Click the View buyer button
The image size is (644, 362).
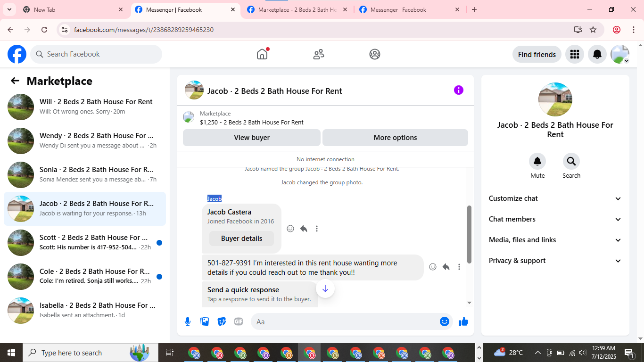(252, 138)
